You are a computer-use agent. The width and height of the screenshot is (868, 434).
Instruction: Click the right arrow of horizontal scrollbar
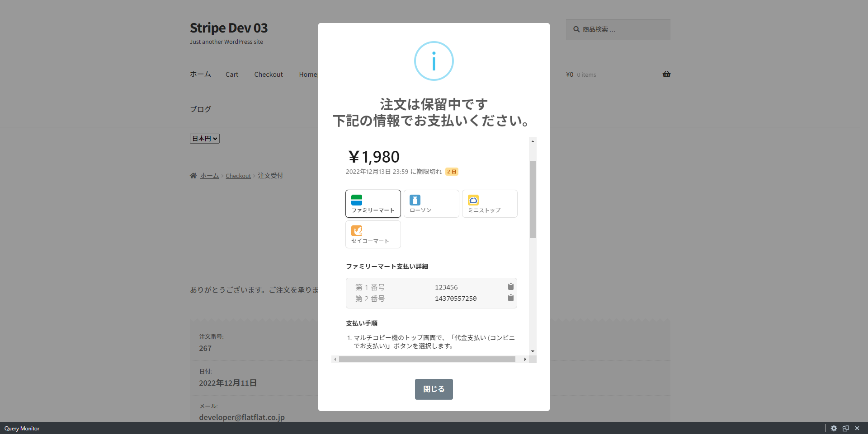click(x=525, y=359)
